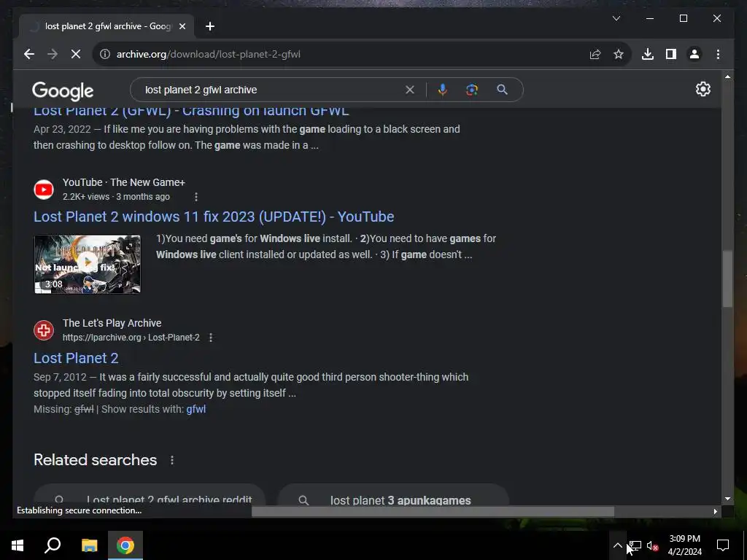Image resolution: width=747 pixels, height=560 pixels.
Task: Open Related searches options menu
Action: pos(172,460)
